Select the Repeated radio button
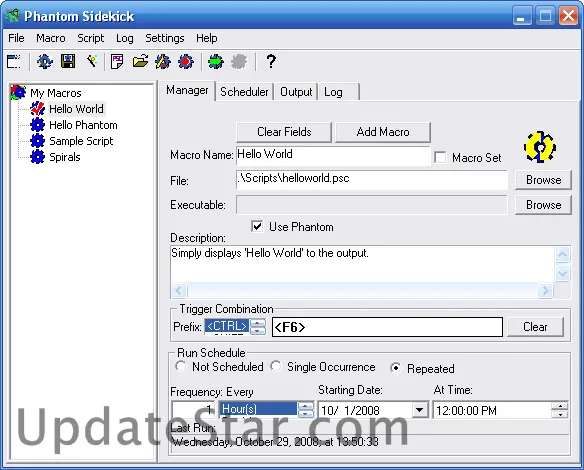The width and height of the screenshot is (584, 470). 396,368
